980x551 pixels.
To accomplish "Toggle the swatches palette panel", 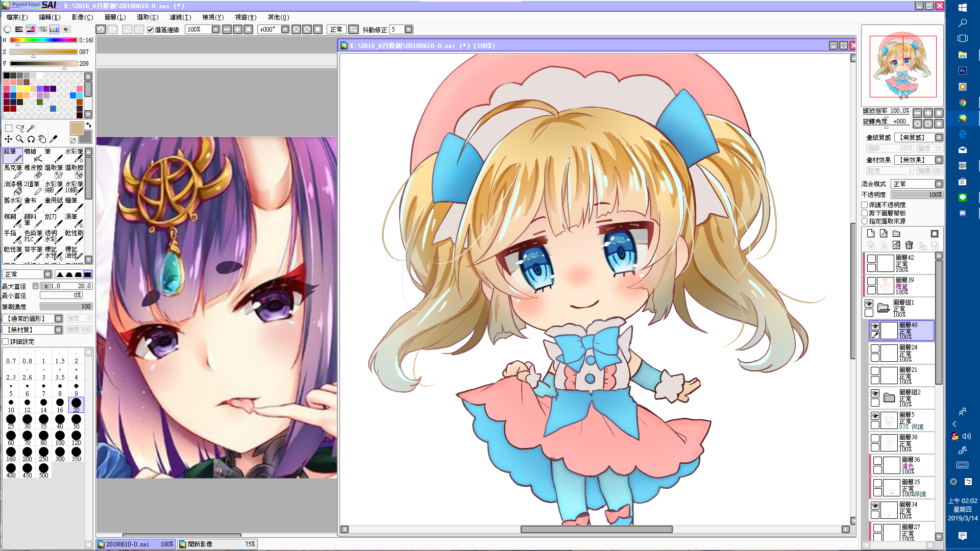I will click(x=54, y=30).
